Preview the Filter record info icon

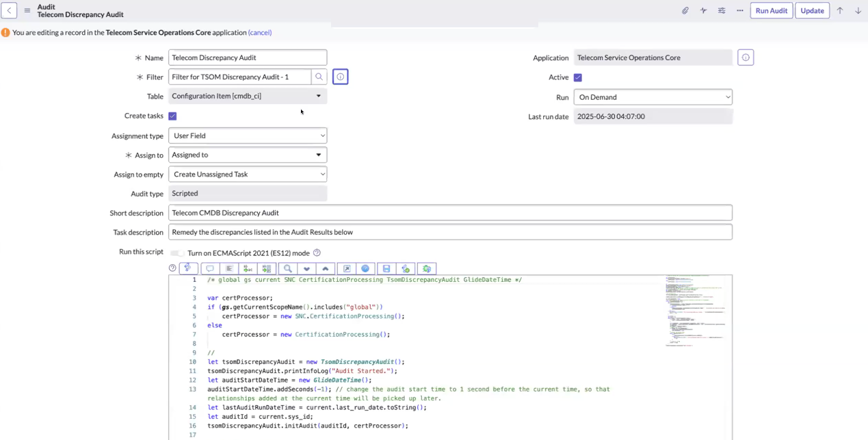pos(341,77)
